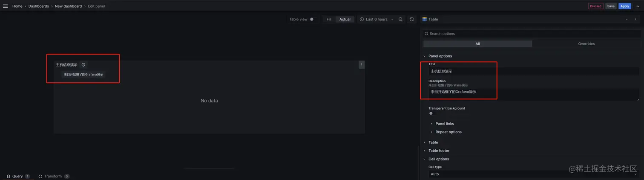Click the Transform tab icon
644x180 pixels.
tap(40, 176)
